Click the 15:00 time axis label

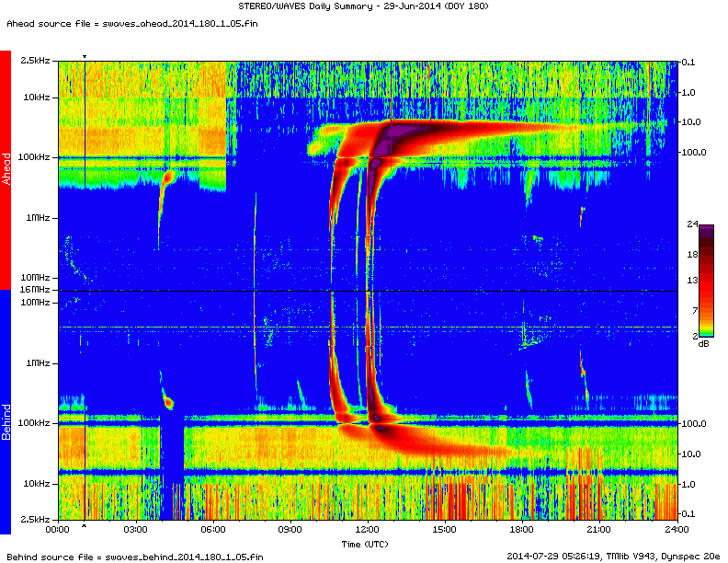point(445,530)
